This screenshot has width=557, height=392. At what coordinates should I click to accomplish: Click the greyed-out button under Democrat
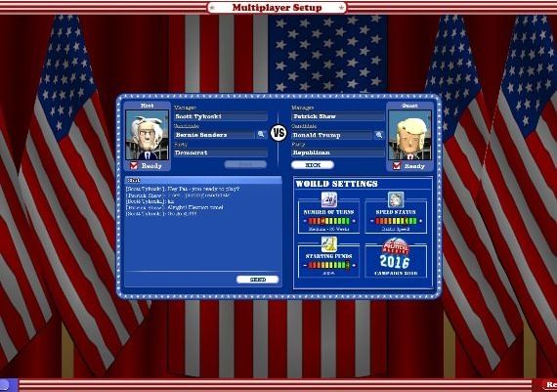tap(245, 164)
